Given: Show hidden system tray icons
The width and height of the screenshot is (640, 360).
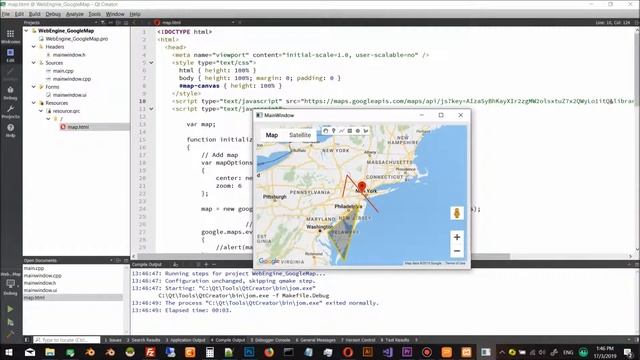Looking at the screenshot, I should (502, 352).
